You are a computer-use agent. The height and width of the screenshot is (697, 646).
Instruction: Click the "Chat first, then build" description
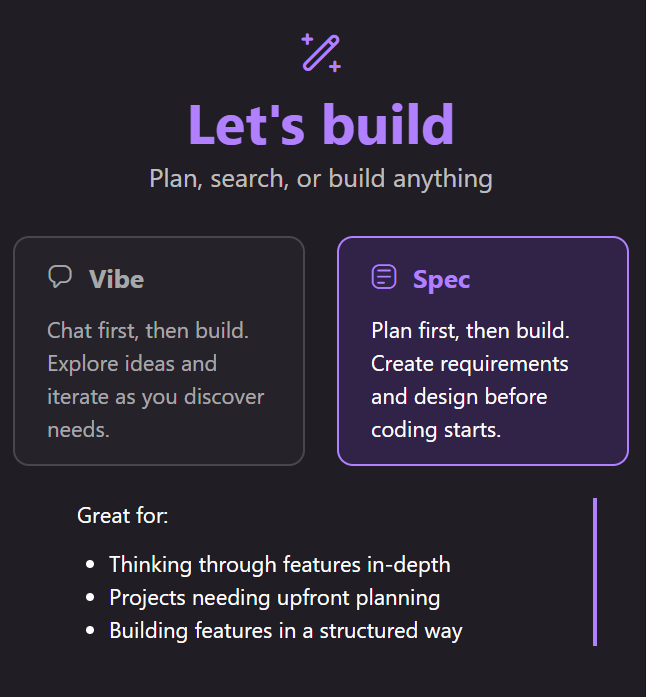148,330
